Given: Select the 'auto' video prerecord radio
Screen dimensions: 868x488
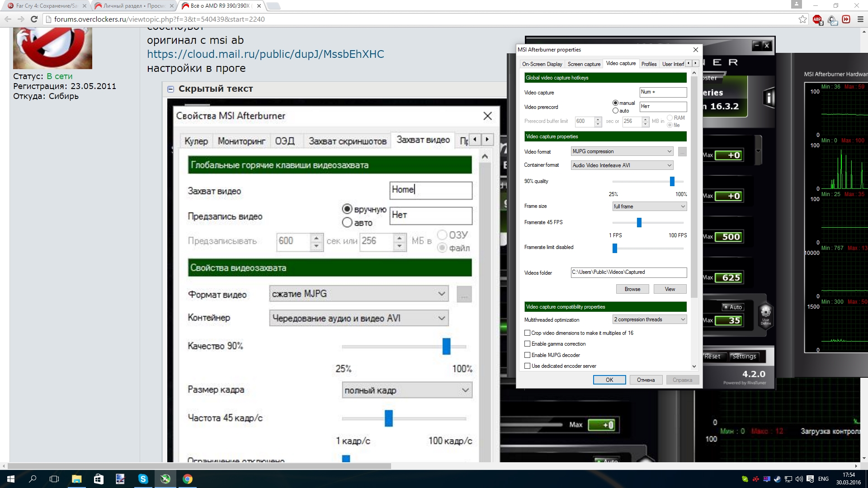Looking at the screenshot, I should pos(615,111).
